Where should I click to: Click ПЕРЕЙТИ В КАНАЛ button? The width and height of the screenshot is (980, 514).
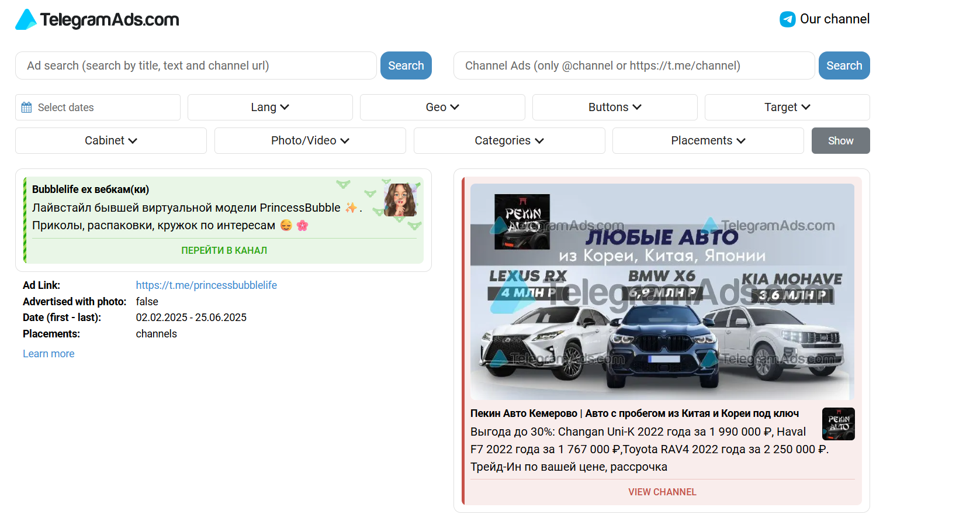224,250
